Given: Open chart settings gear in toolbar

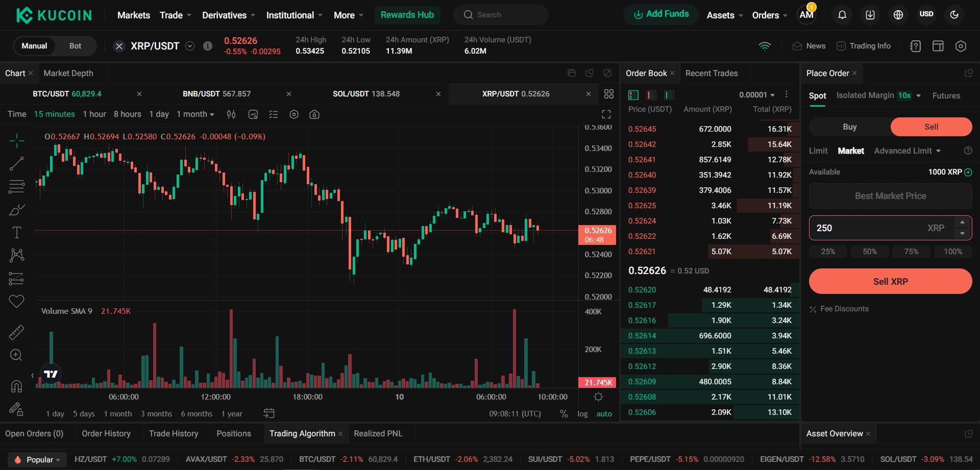Looking at the screenshot, I should pos(294,114).
